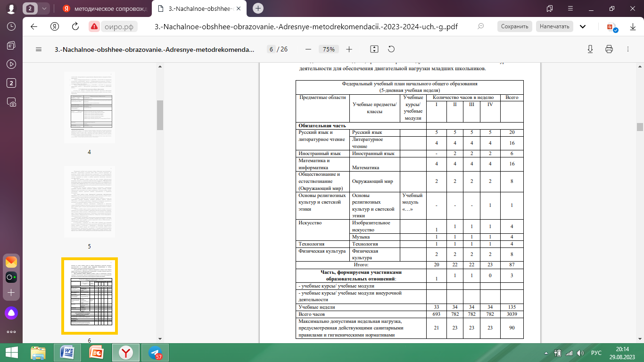This screenshot has height=362, width=644.
Task: Click the PDF page number field
Action: tap(271, 49)
